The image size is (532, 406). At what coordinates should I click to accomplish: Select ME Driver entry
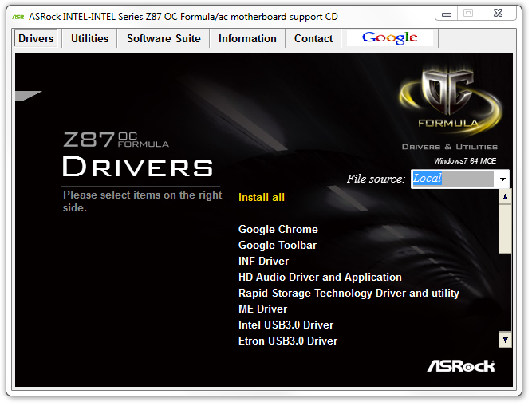click(262, 309)
